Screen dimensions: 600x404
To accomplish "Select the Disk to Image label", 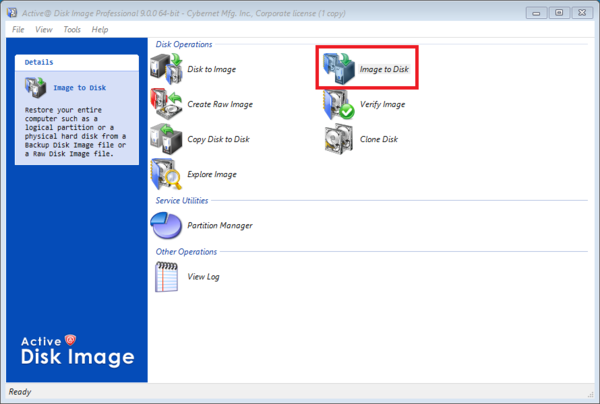I will coord(211,69).
